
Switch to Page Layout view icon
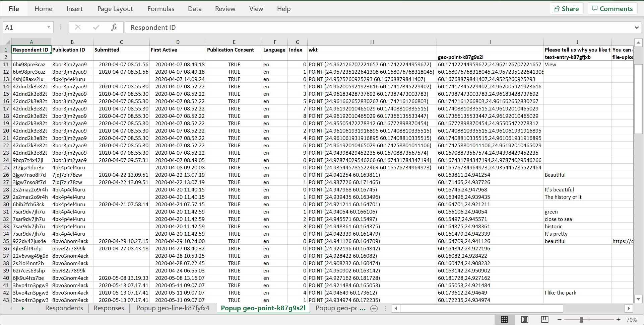pos(525,319)
